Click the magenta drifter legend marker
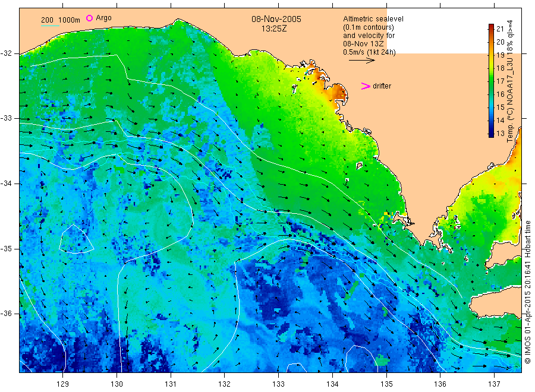535x392 pixels. 366,86
